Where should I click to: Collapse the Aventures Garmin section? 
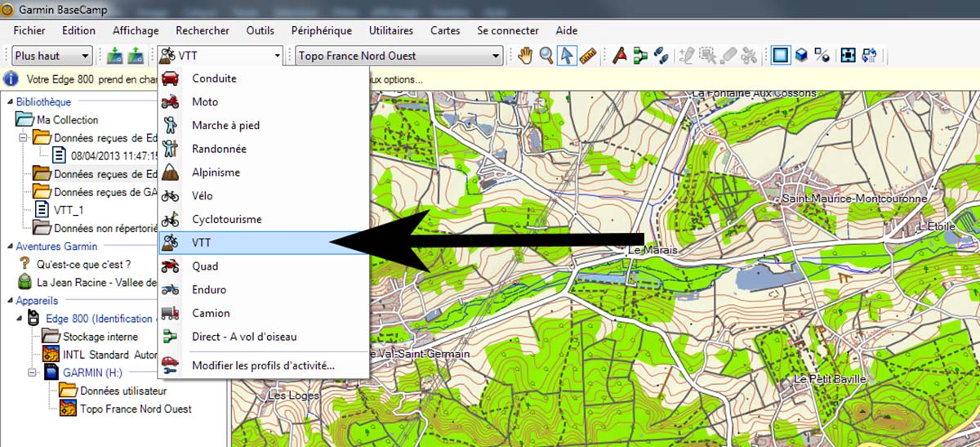click(x=9, y=246)
